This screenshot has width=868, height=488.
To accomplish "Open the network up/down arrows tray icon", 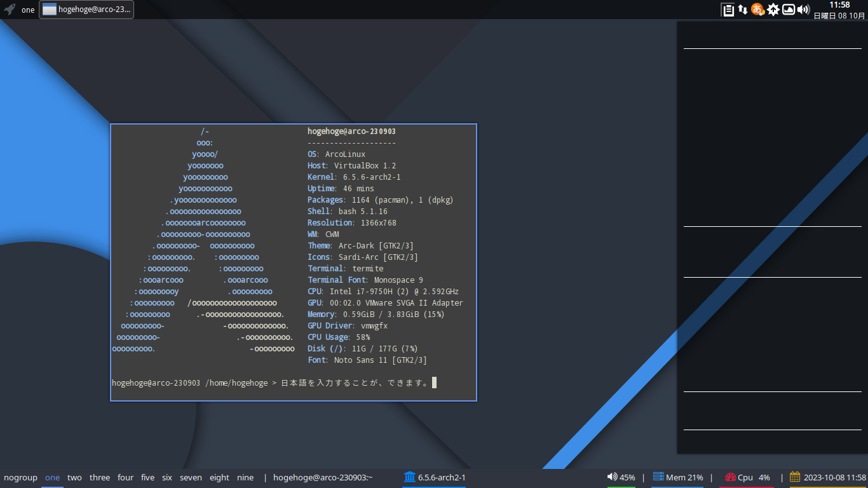I will [743, 10].
